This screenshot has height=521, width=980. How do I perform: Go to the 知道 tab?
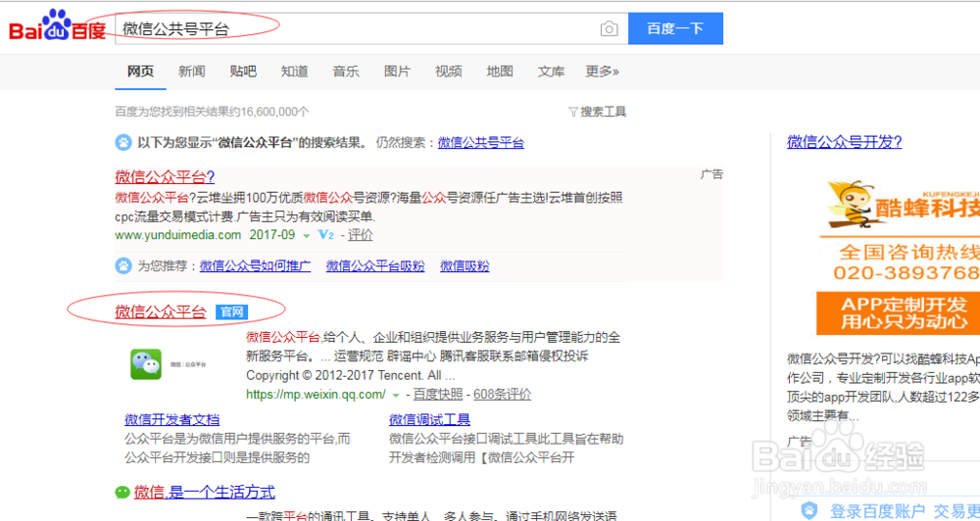[x=294, y=71]
